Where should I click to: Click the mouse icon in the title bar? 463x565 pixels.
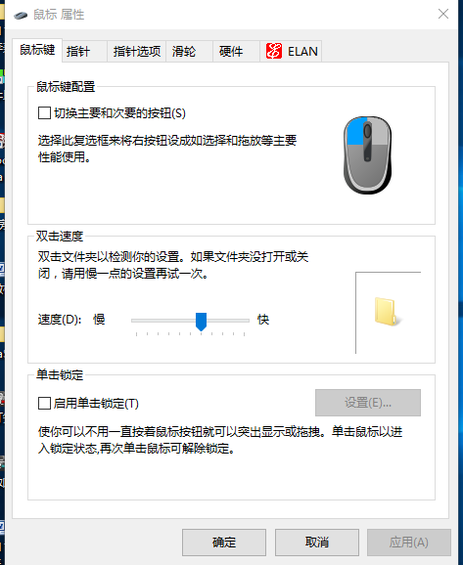[x=21, y=15]
